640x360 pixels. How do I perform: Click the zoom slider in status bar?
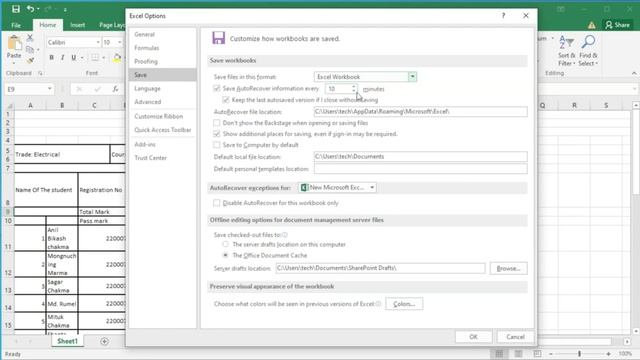pos(579,354)
